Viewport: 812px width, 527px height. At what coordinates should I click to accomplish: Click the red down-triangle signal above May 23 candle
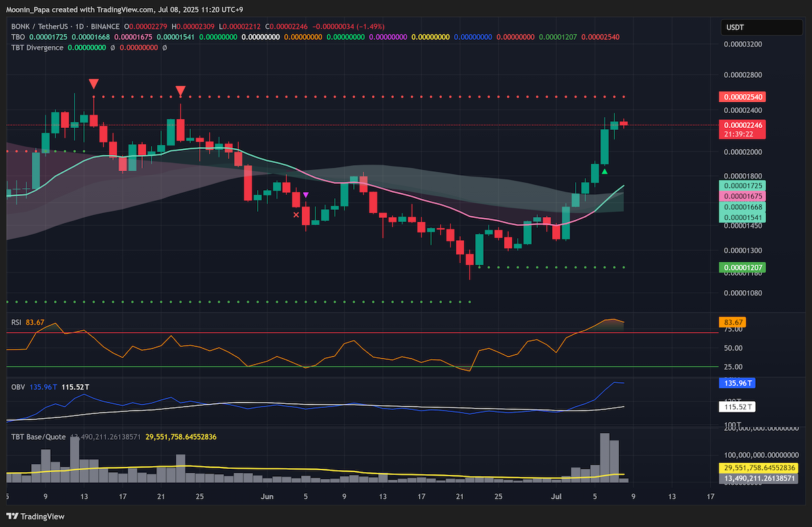(x=181, y=91)
